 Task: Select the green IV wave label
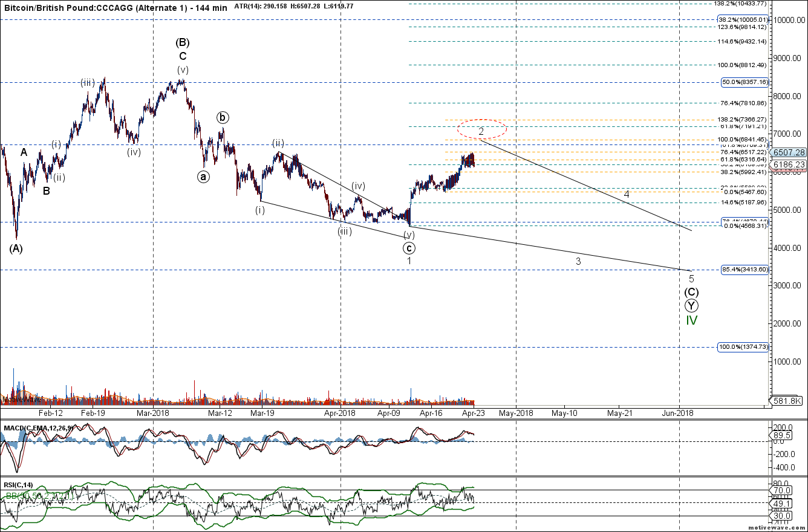coord(691,320)
